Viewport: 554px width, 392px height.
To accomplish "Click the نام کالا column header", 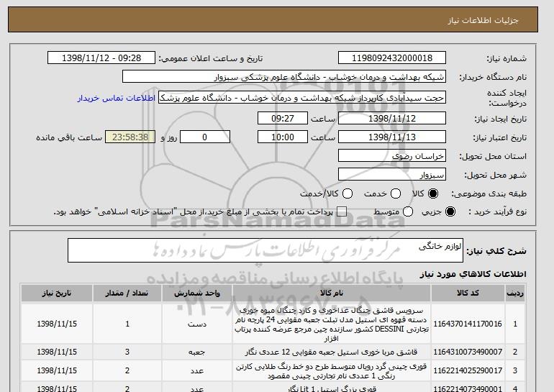I will 332,293.
